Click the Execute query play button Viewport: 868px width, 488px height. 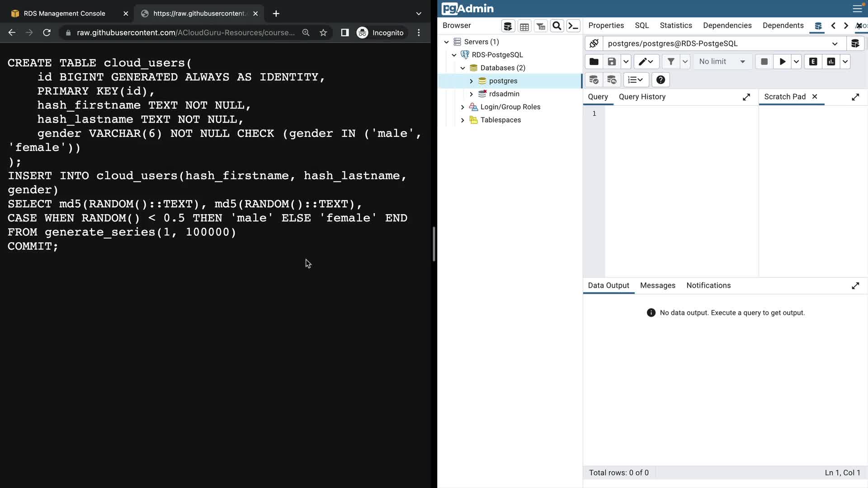(x=782, y=62)
